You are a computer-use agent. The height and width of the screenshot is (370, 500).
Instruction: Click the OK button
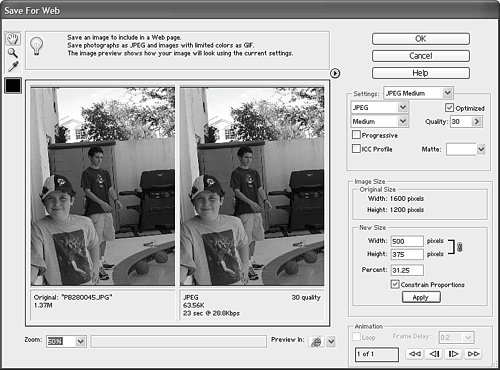coord(421,39)
